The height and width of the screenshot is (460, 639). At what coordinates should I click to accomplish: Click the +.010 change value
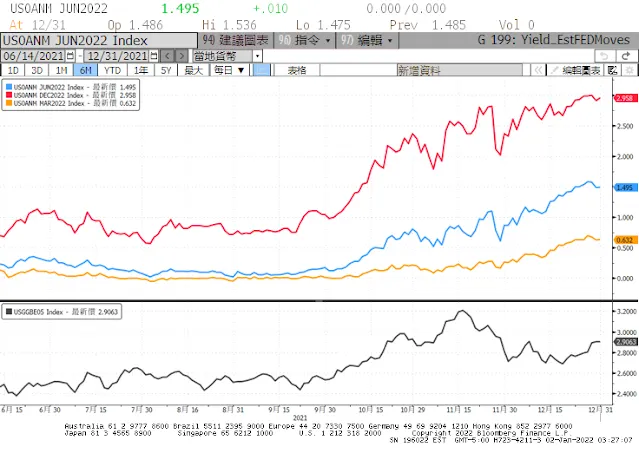point(271,9)
